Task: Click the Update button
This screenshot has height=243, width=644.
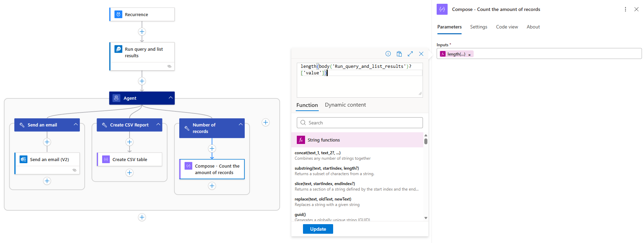Action: 318,229
